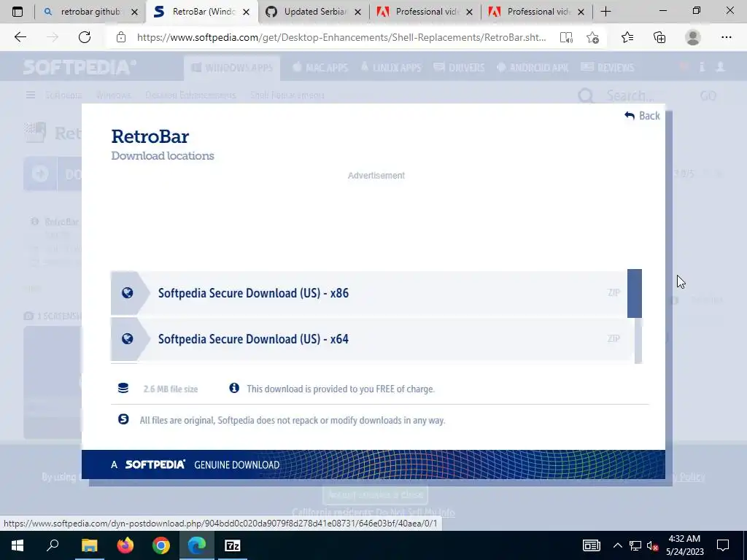Open the Collections panel
The width and height of the screenshot is (747, 560).
pyautogui.click(x=659, y=37)
